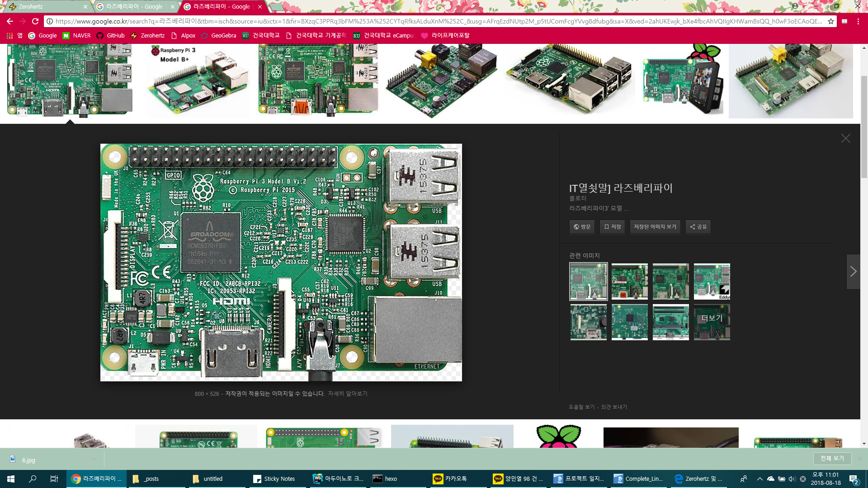Open the Windows Start menu
868x488 pixels.
(11, 479)
